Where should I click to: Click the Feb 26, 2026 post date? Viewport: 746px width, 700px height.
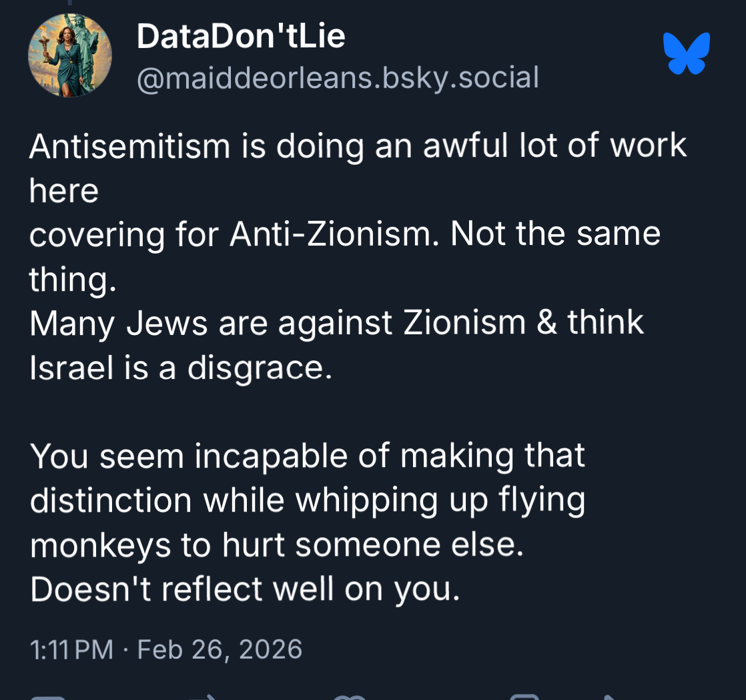pos(220,649)
